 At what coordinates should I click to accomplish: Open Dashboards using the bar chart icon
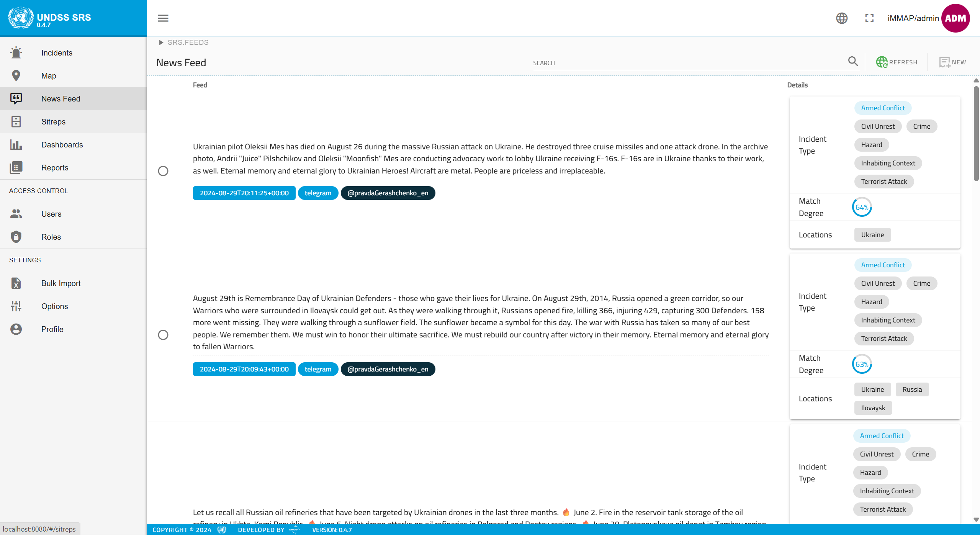[x=16, y=145]
